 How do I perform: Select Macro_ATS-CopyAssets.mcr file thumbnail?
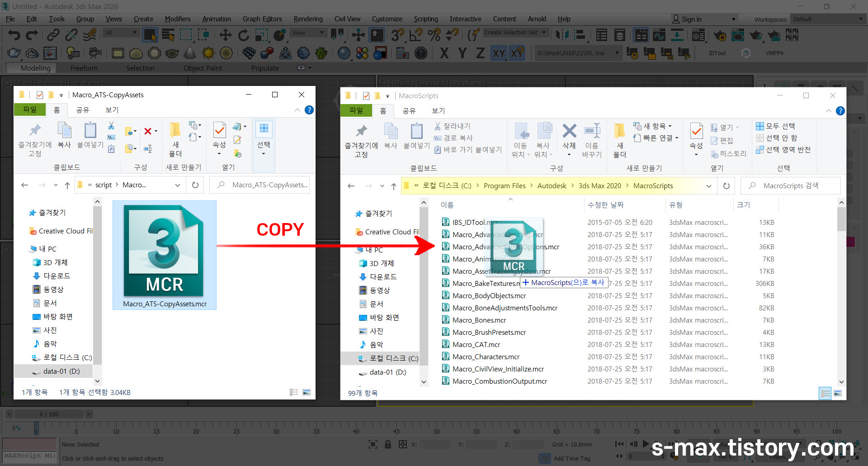click(x=165, y=255)
